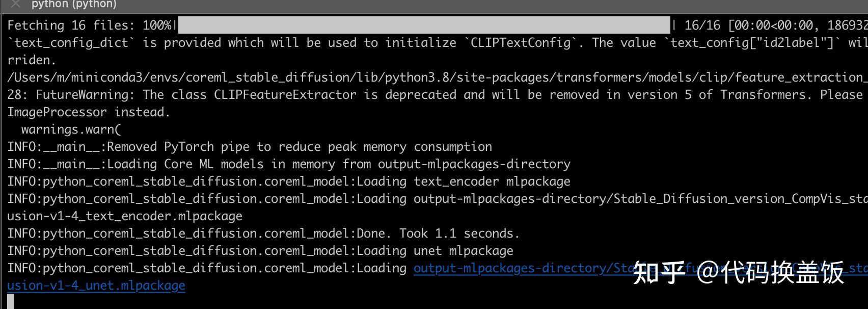Click the "ImageProcessor instead." line

point(89,112)
